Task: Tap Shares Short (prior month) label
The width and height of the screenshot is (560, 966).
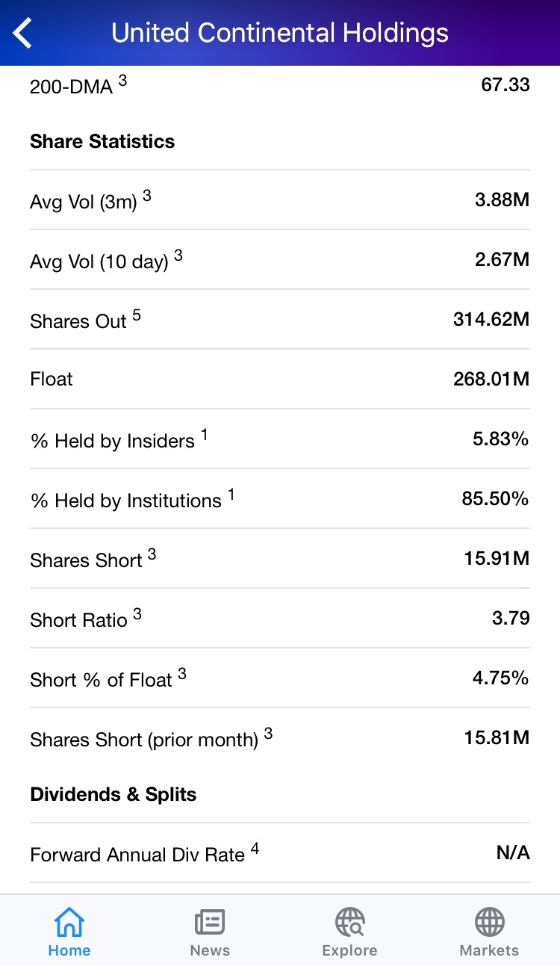Action: point(143,740)
